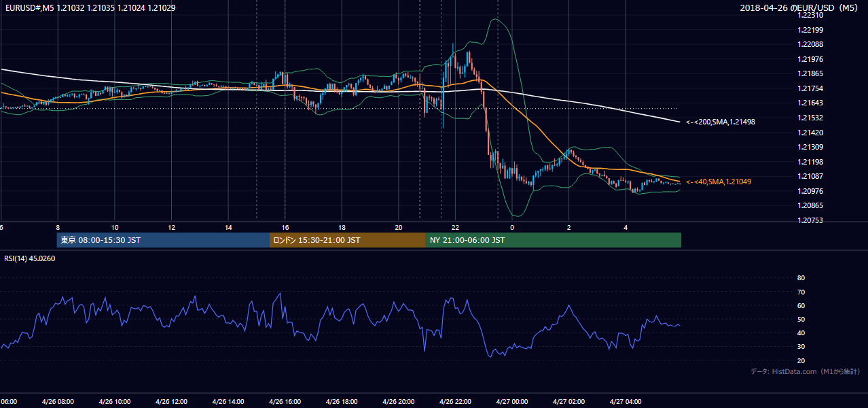This screenshot has height=408, width=868.
Task: Click the 4/26 10:00 time label
Action: pyautogui.click(x=115, y=402)
